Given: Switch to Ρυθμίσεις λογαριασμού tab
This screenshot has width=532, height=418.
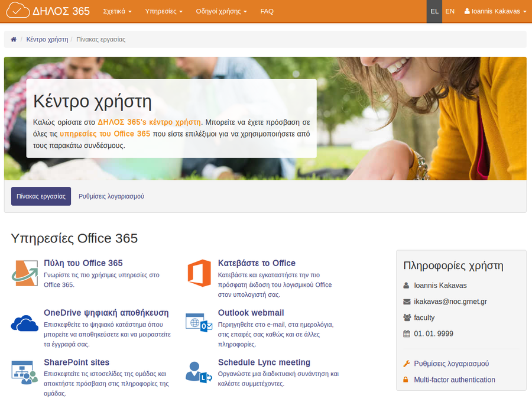Looking at the screenshot, I should pyautogui.click(x=111, y=196).
